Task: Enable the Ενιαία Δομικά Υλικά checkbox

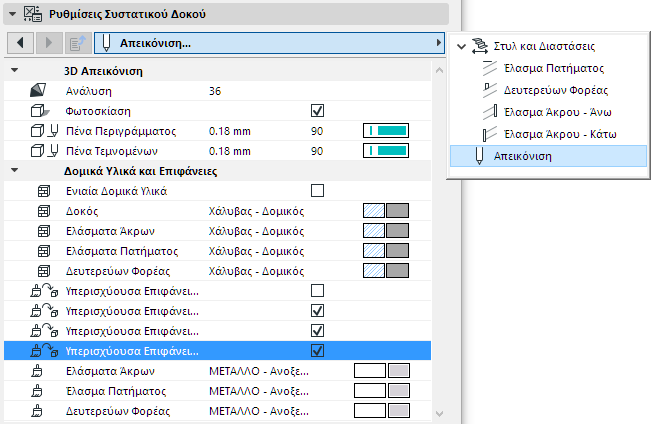Action: point(317,190)
